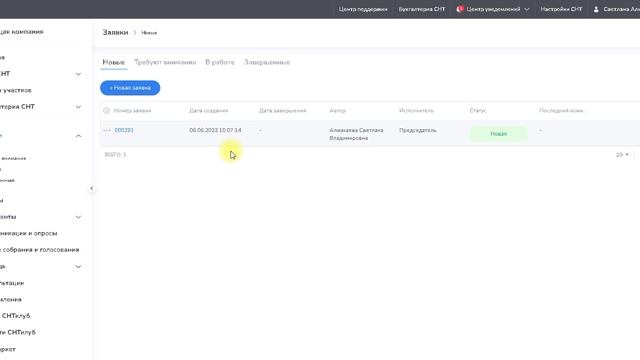Click the Автор column header
Image resolution: width=640 pixels, height=360 pixels.
(x=338, y=111)
